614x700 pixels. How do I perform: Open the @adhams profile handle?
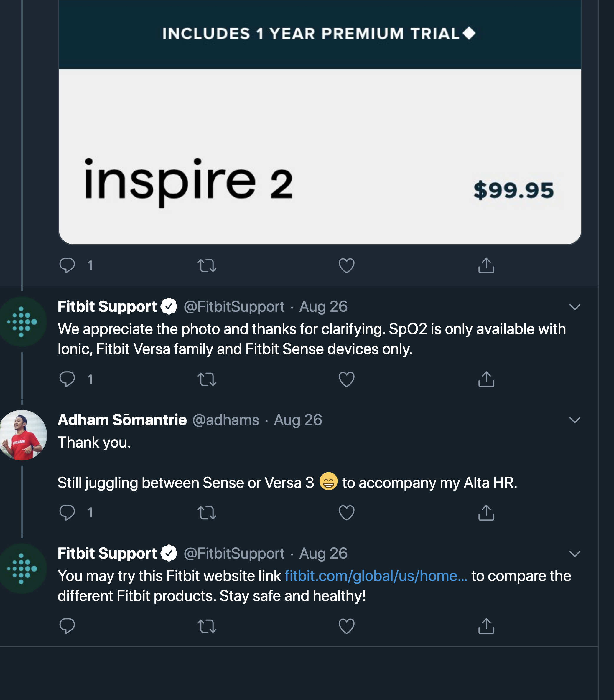[225, 420]
